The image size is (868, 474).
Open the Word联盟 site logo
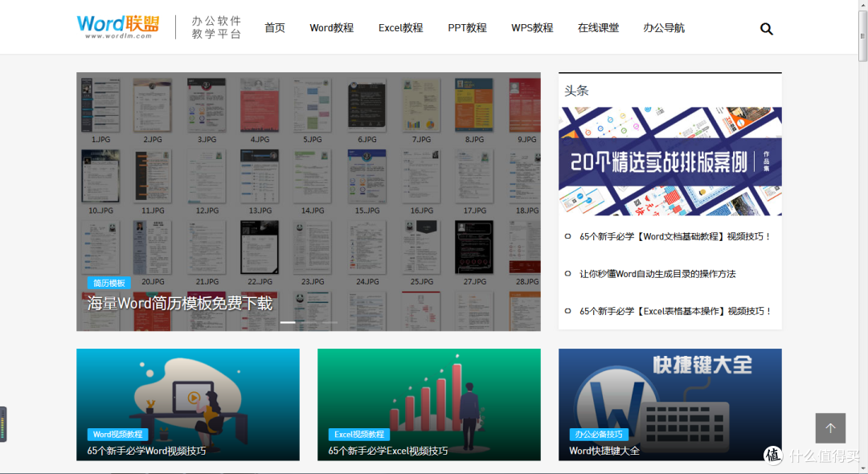pos(118,27)
